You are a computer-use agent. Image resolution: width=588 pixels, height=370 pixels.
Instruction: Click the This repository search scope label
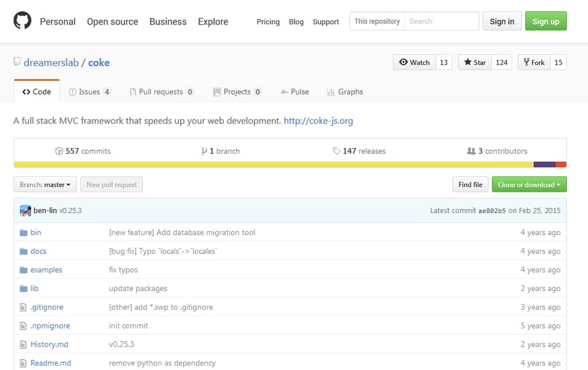point(377,21)
